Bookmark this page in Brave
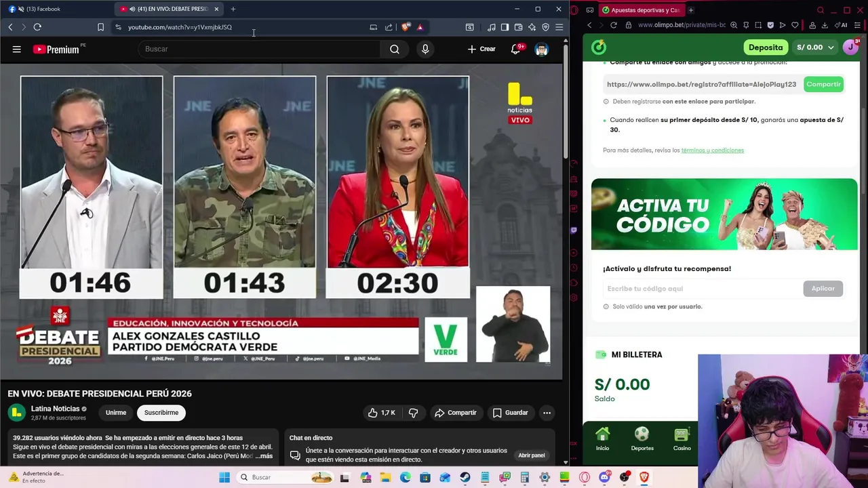This screenshot has width=868, height=488. point(100,27)
